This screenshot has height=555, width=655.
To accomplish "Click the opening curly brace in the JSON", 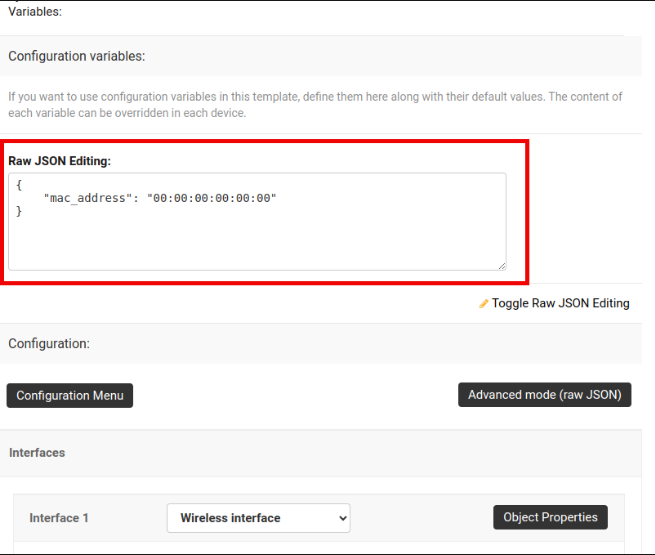I will tap(20, 185).
